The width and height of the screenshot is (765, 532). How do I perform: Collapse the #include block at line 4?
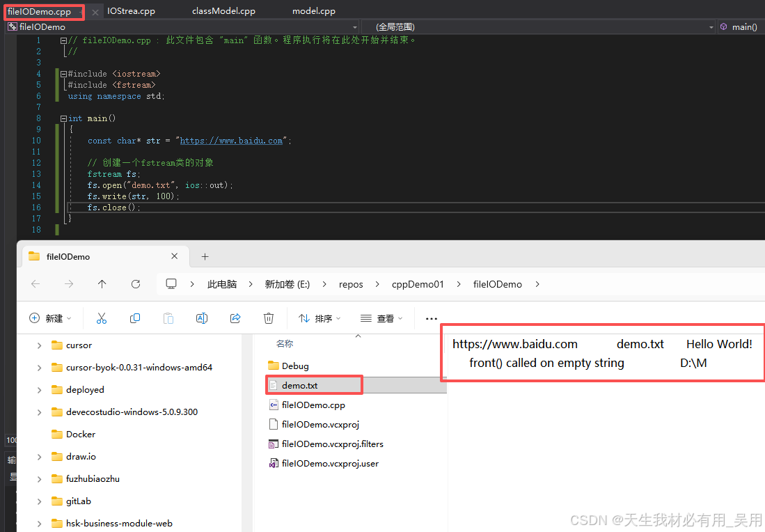click(x=63, y=75)
